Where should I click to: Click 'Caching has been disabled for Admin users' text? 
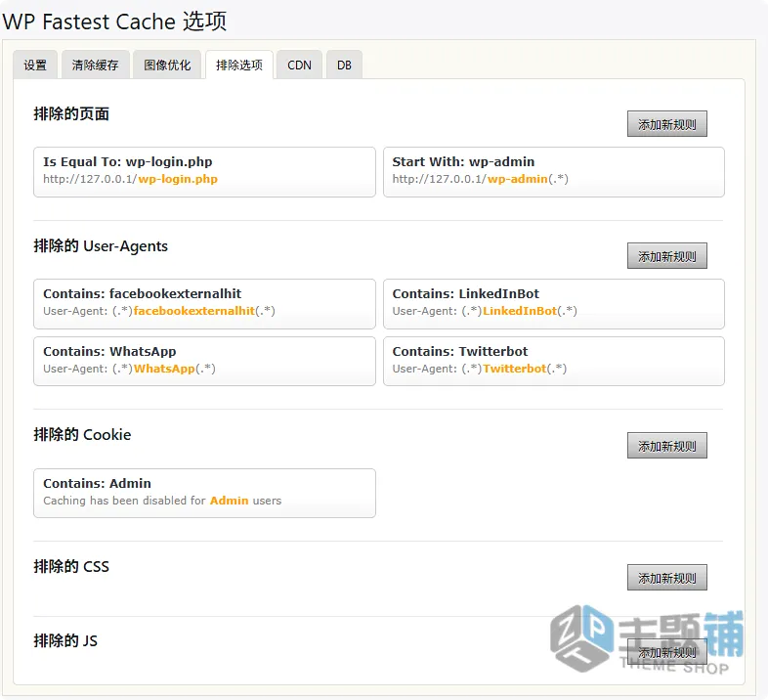point(162,501)
